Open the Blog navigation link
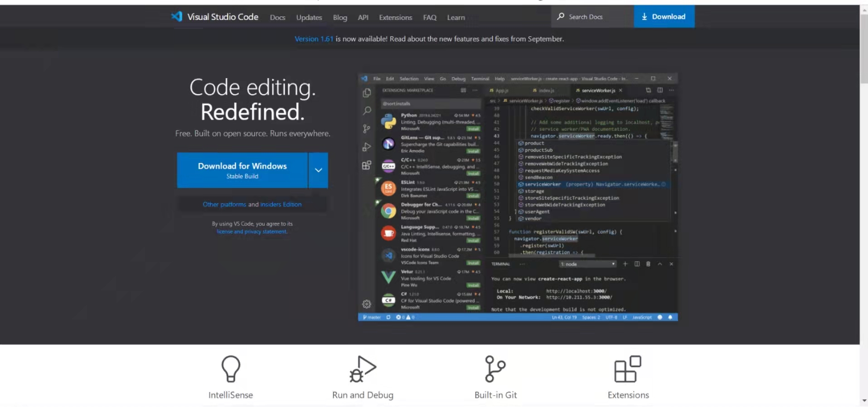The width and height of the screenshot is (868, 407). point(340,17)
